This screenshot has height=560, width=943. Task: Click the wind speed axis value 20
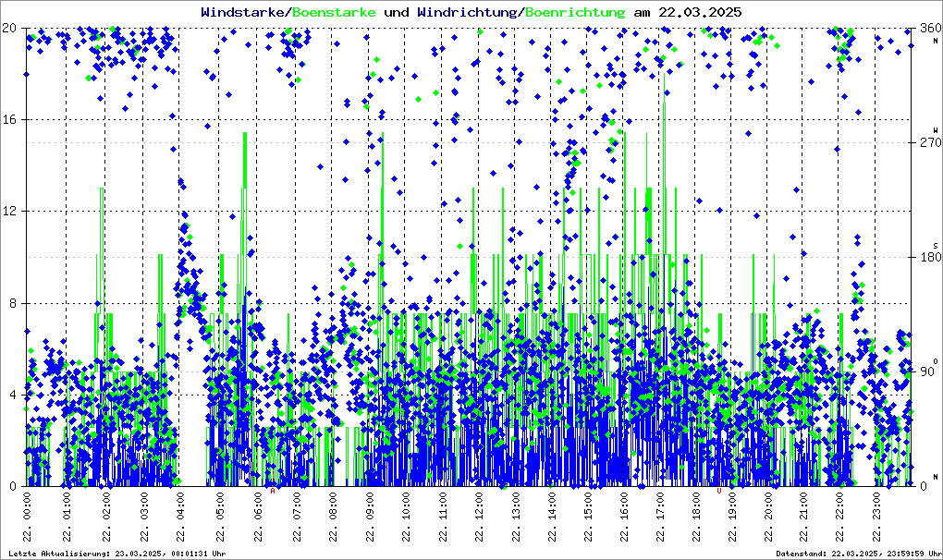pos(9,28)
